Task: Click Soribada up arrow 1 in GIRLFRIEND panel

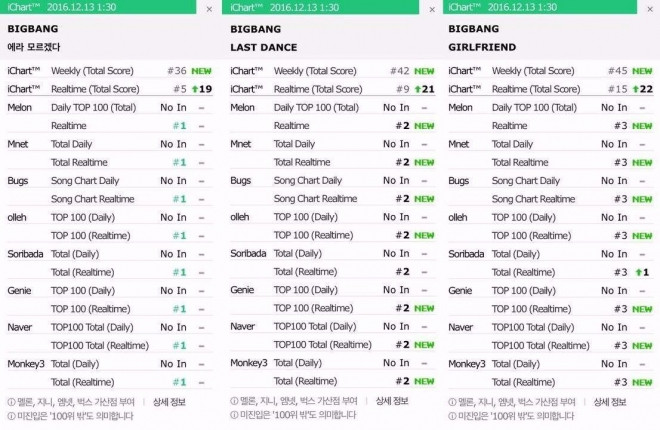Action: [642, 272]
